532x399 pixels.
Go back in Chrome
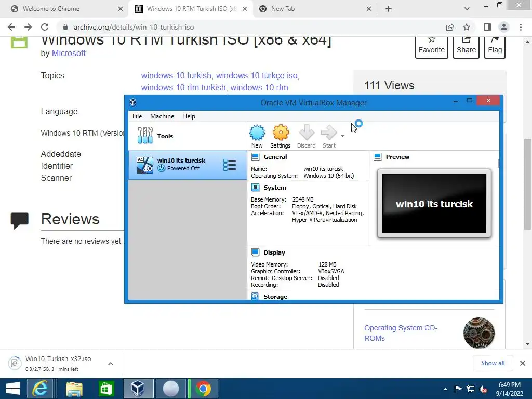pyautogui.click(x=11, y=27)
